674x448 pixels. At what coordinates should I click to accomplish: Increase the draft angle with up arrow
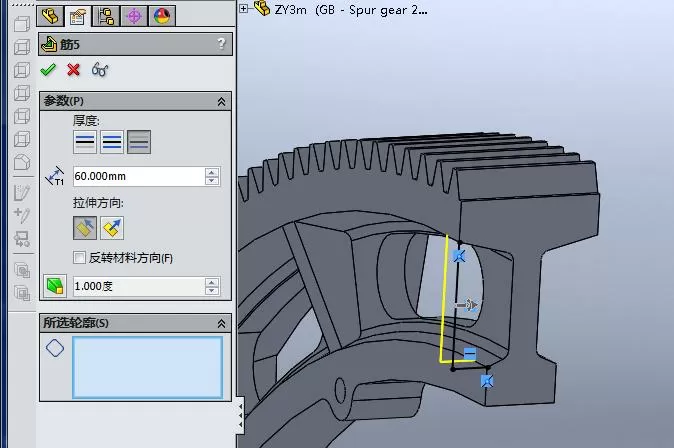(x=212, y=282)
